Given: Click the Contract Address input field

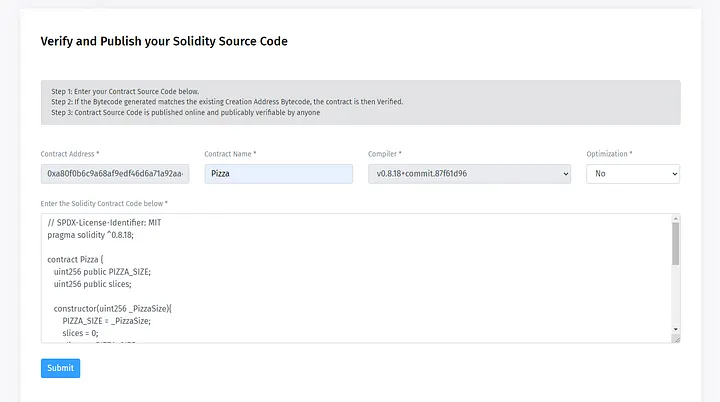Looking at the screenshot, I should coord(115,174).
